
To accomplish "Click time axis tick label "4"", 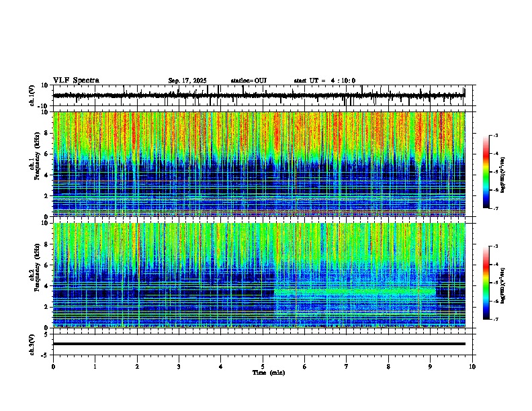I will click(x=220, y=367).
